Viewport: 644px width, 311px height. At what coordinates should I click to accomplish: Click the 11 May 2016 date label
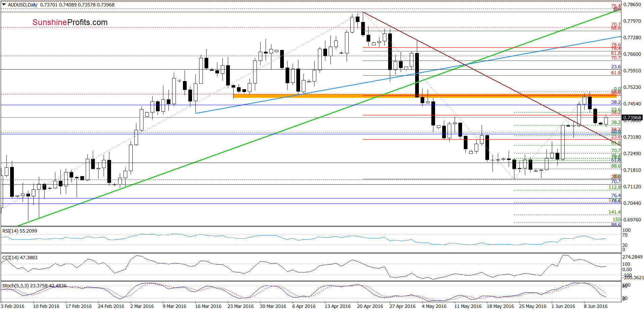[468, 306]
